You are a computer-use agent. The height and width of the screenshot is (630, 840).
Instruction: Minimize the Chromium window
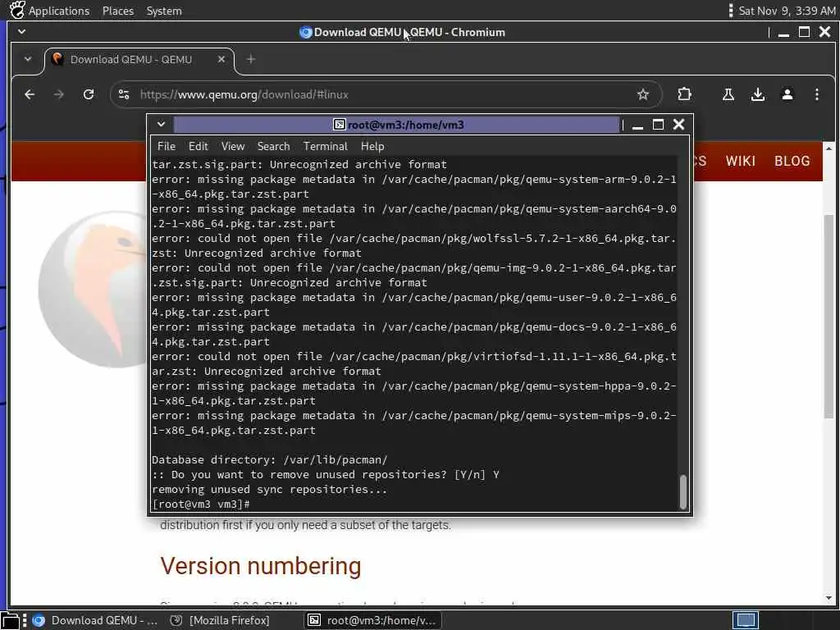click(783, 32)
